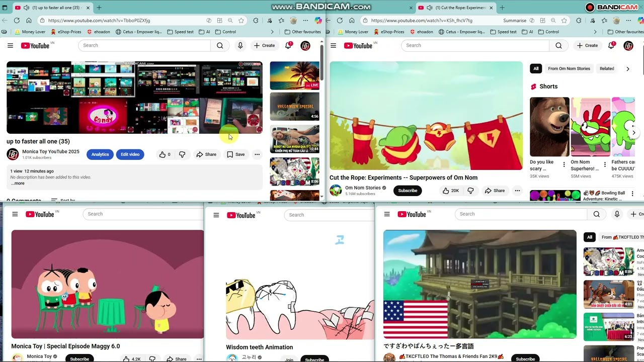
Task: Select the 'All' chip in the Cut the Rope window
Action: coord(536,69)
